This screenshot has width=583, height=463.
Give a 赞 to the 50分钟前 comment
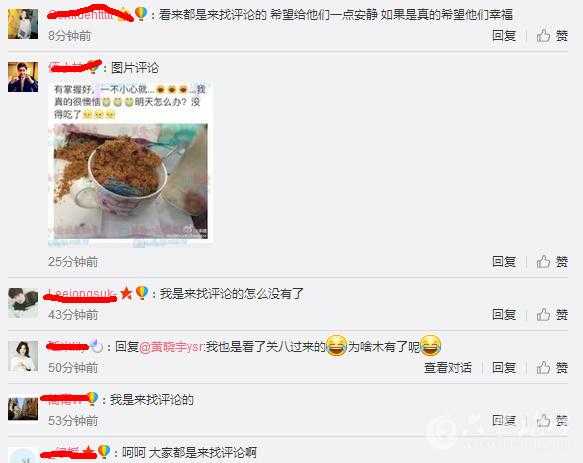coord(552,368)
